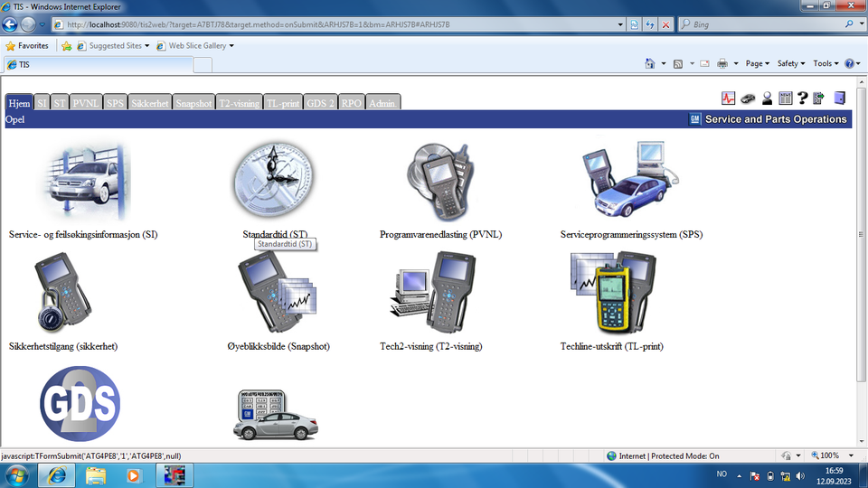Open Windows Start button
868x488 pixels.
pos(16,475)
